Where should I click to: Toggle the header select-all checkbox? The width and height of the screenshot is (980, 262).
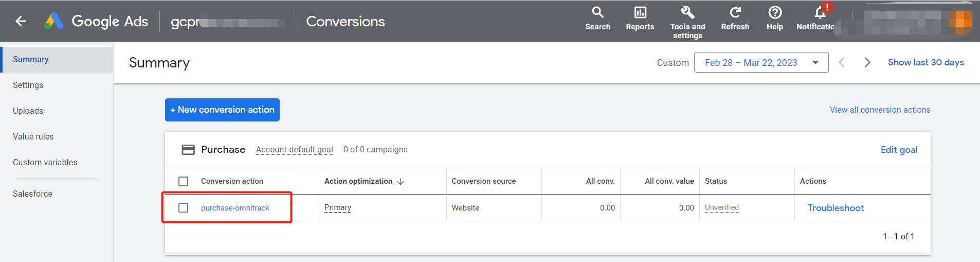coord(183,181)
